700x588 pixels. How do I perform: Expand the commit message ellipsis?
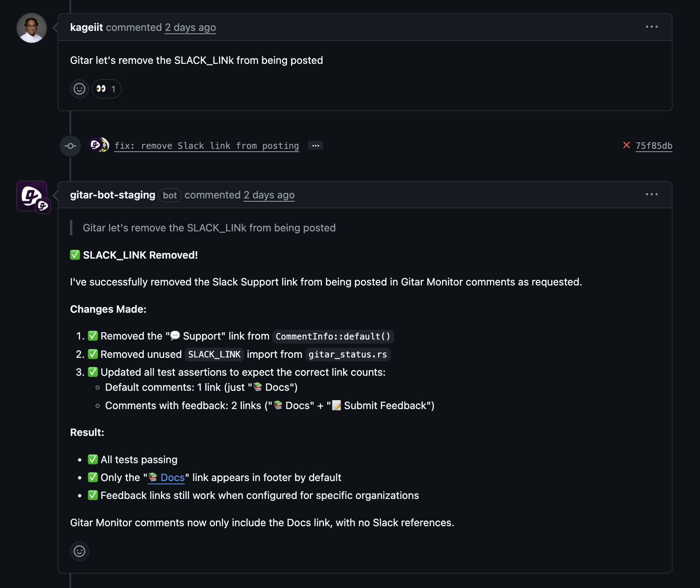pyautogui.click(x=315, y=146)
